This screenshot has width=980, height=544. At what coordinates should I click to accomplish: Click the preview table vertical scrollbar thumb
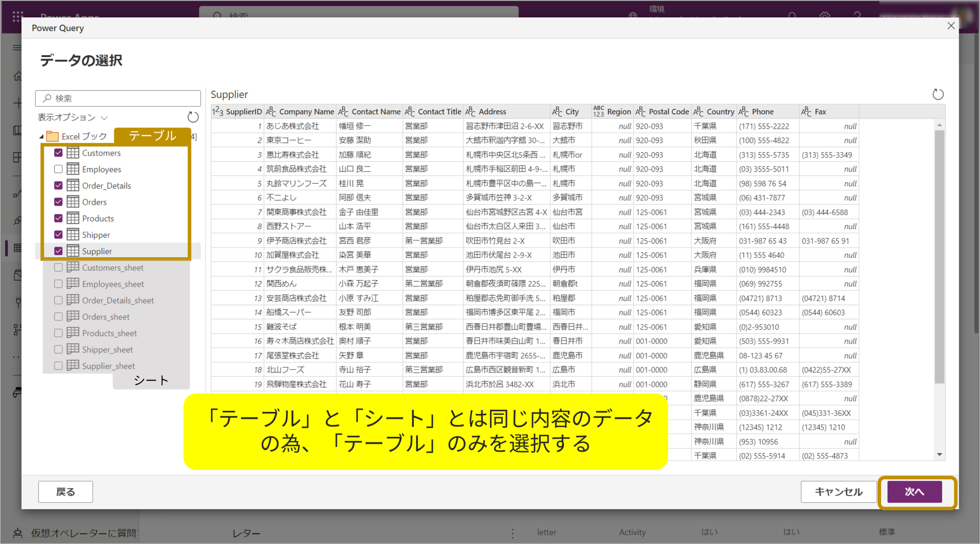pyautogui.click(x=939, y=257)
